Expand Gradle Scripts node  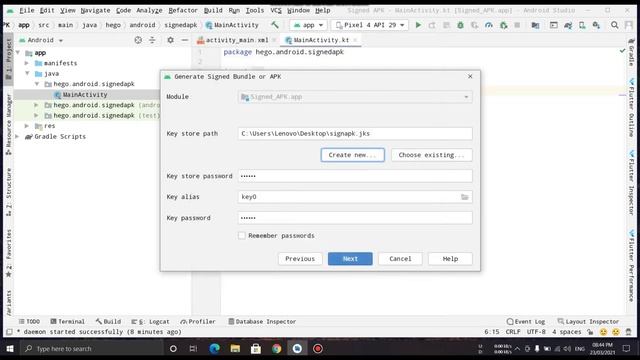point(18,136)
